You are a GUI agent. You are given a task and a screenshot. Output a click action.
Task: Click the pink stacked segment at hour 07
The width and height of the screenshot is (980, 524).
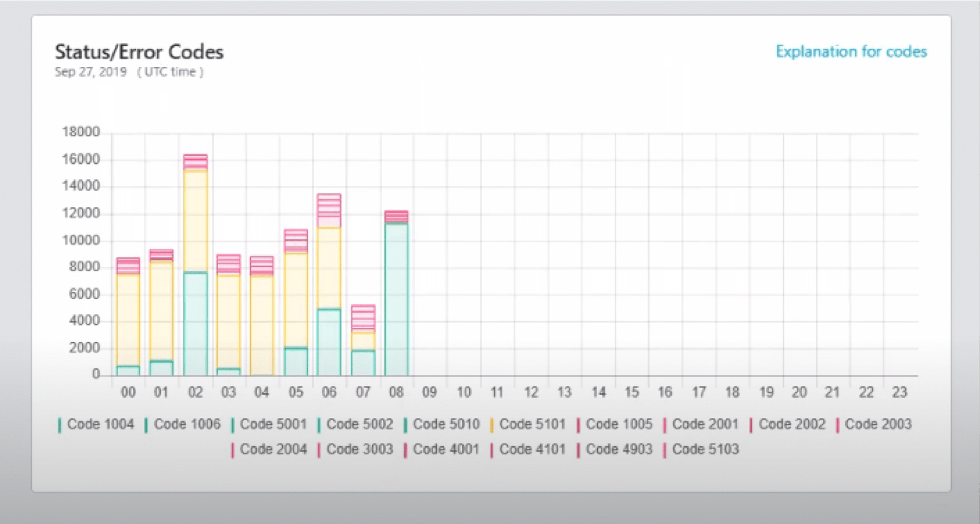363,318
